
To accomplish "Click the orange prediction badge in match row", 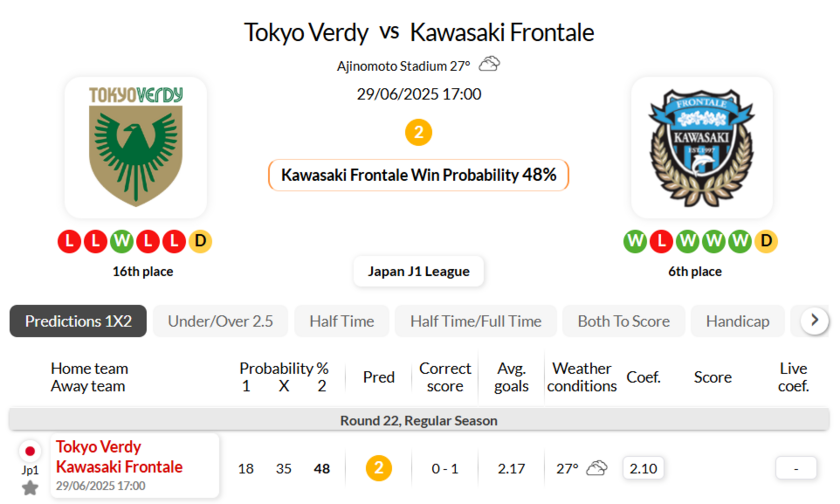I will click(378, 468).
